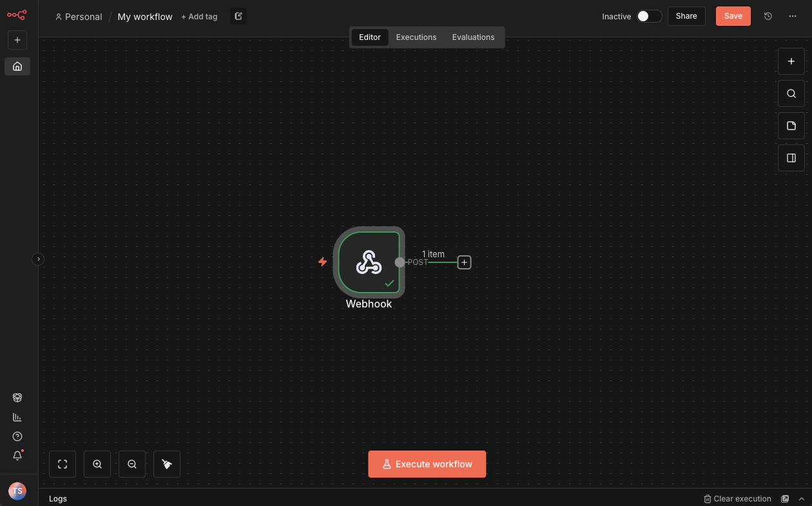Toggle the Inactive workflow switch
Viewport: 812px width, 506px height.
(649, 16)
